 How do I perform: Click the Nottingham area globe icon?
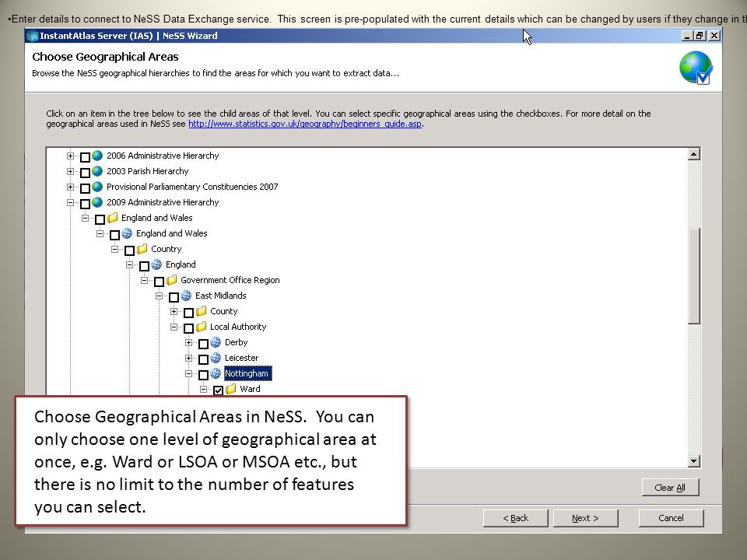point(216,373)
